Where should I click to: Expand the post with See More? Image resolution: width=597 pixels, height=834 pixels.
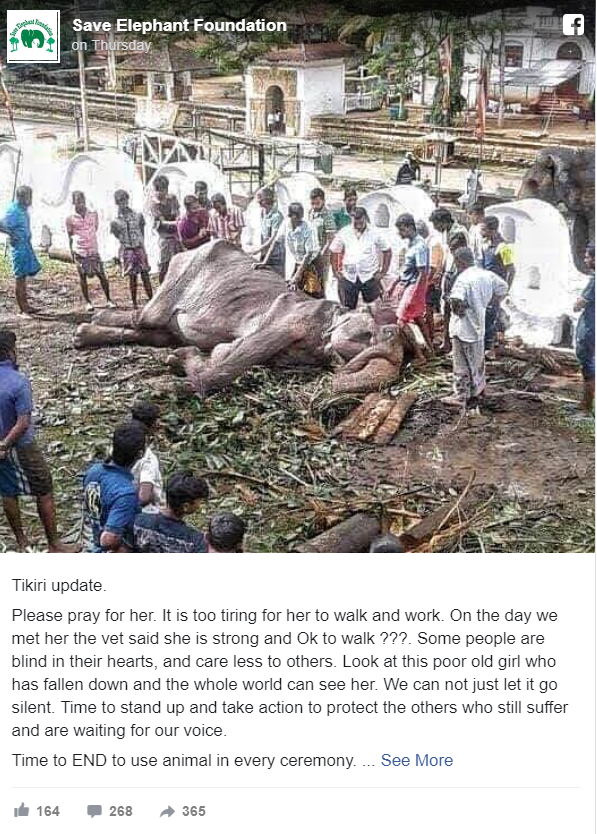tap(417, 760)
